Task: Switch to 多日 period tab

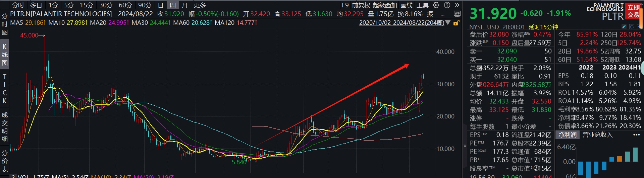Action: pos(36,5)
